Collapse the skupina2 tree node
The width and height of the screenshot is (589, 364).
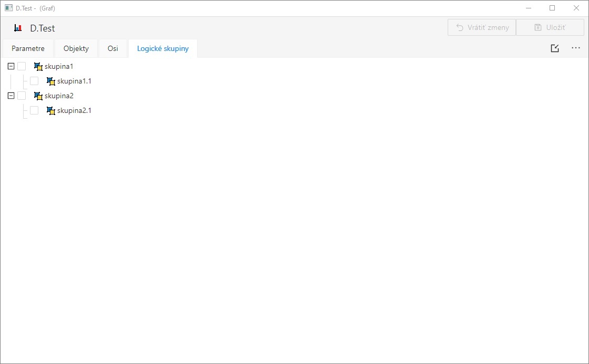11,96
